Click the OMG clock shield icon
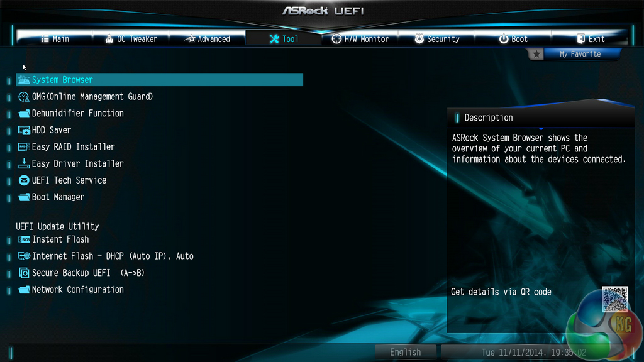 [24, 96]
